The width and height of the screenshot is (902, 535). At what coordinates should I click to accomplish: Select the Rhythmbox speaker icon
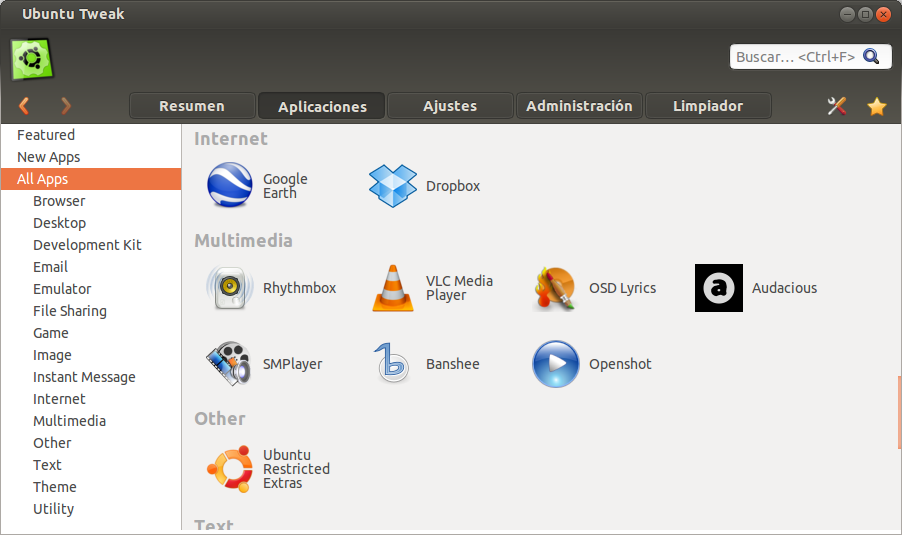pyautogui.click(x=229, y=288)
